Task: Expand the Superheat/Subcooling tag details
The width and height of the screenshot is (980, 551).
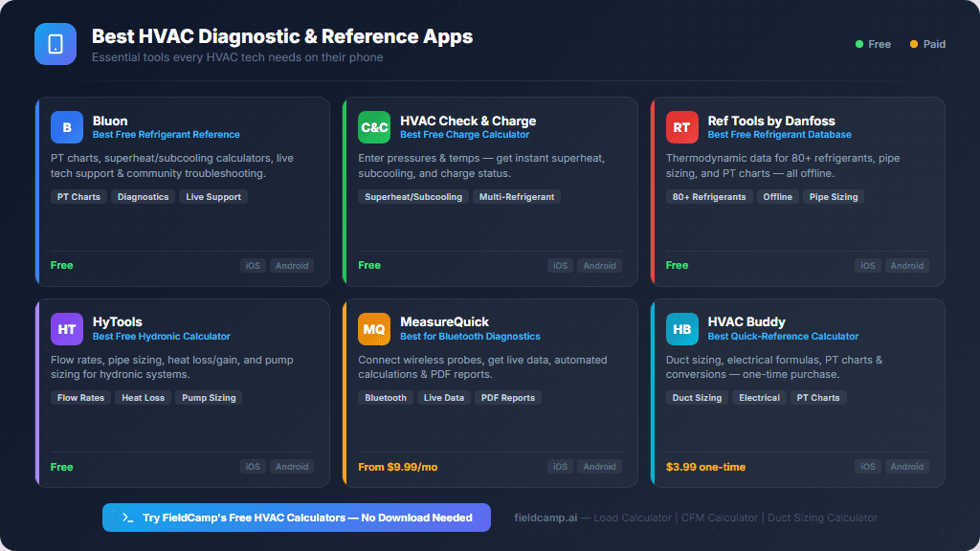Action: (x=412, y=196)
